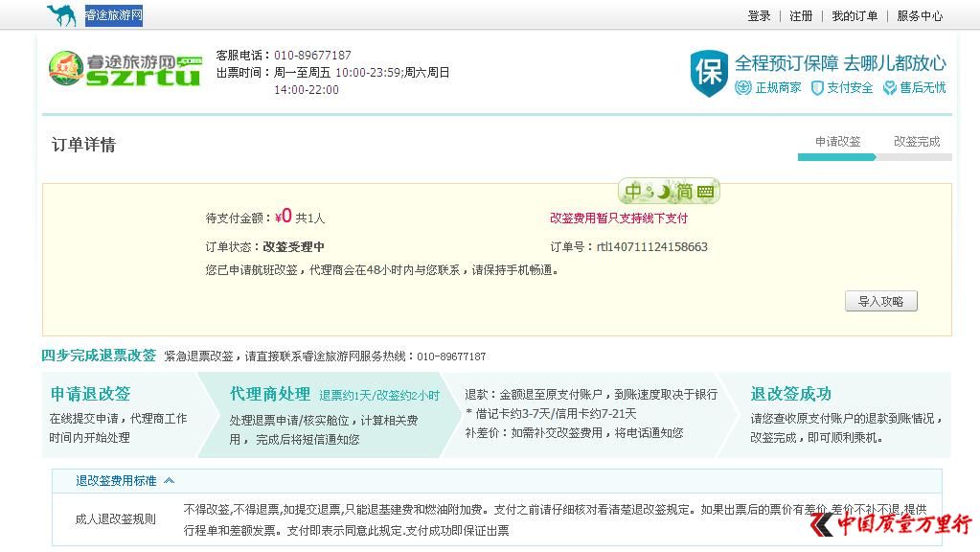Click the 导入攻略 button
This screenshot has width=980, height=552.
880,301
